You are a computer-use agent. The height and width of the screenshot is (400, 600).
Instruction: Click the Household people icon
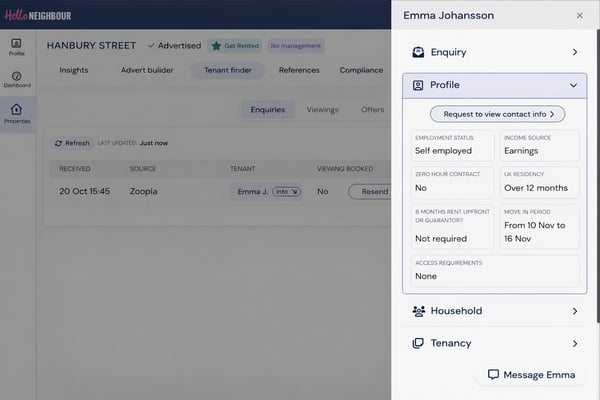[419, 311]
